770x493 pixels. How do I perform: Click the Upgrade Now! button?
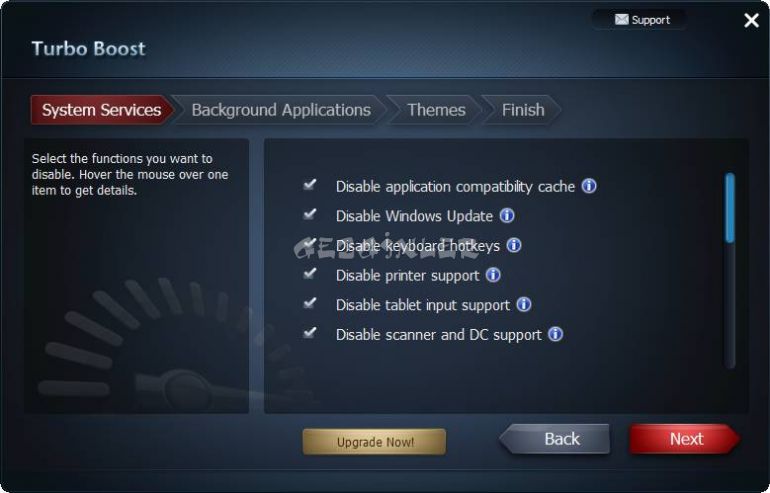[374, 442]
